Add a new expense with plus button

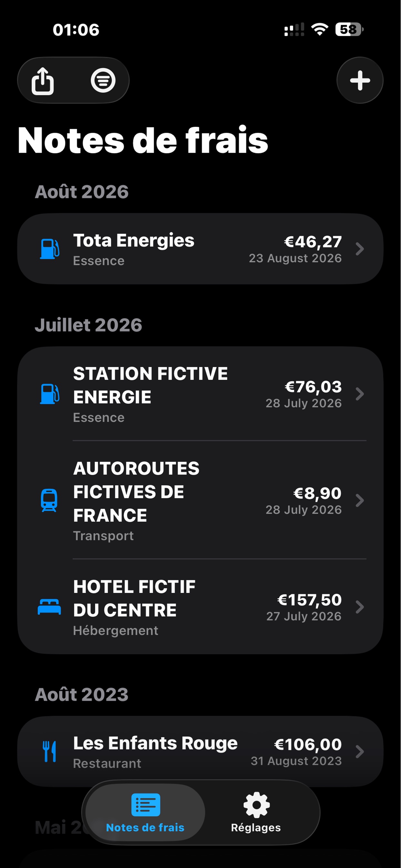point(360,80)
